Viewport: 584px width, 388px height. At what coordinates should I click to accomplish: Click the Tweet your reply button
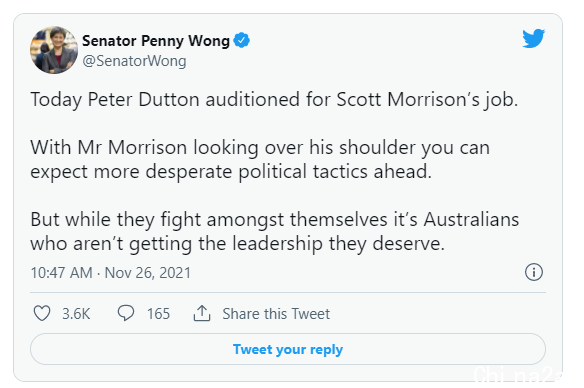pyautogui.click(x=288, y=349)
